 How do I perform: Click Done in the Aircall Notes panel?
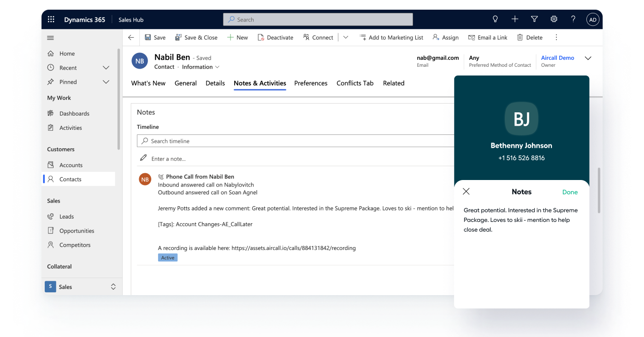pos(570,192)
